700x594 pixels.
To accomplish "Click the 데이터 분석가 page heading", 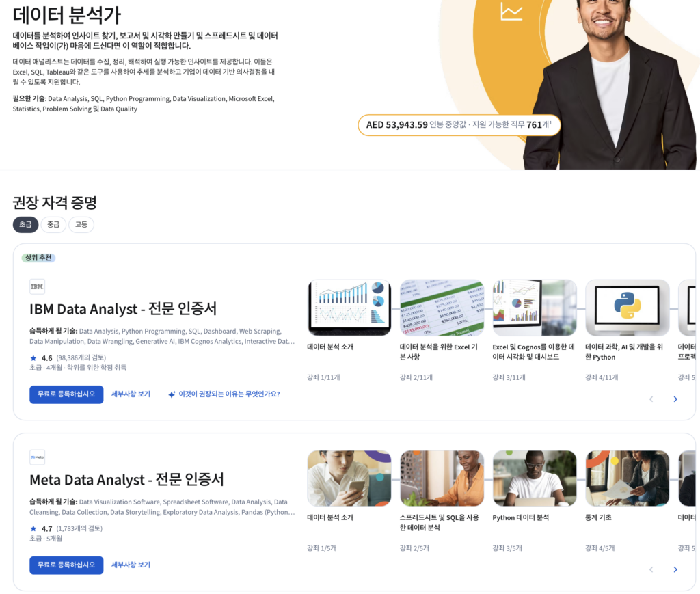I will click(x=66, y=15).
